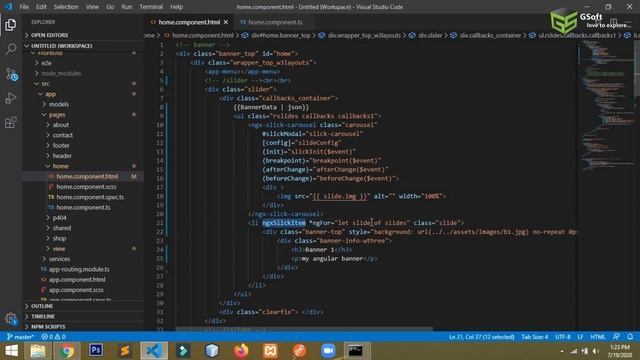
Task: Expand the node_modules folder
Action: pos(61,73)
